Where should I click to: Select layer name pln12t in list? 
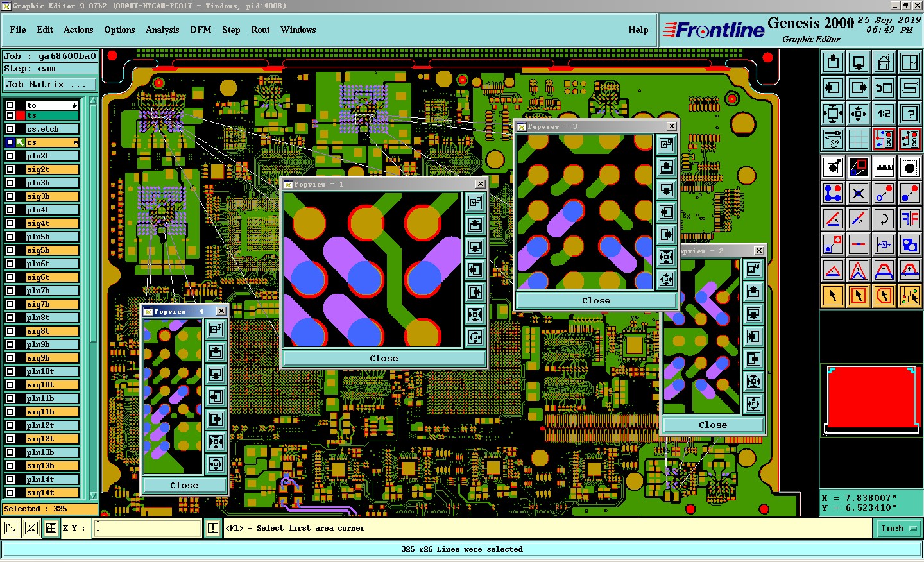(52, 425)
